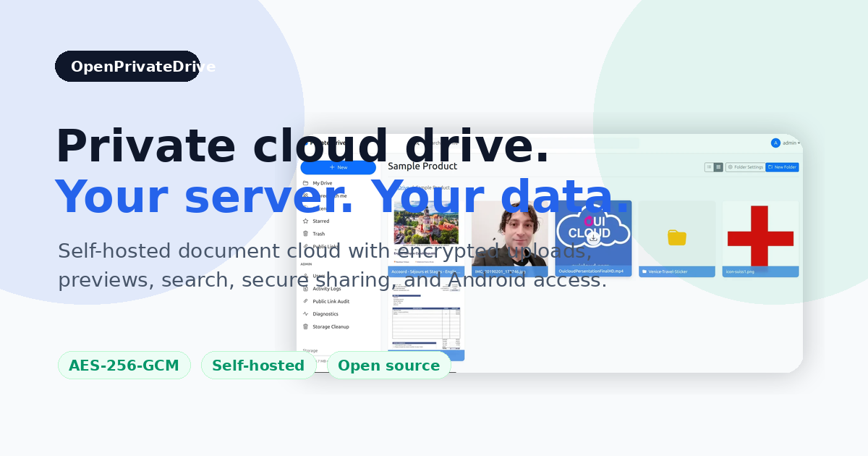The height and width of the screenshot is (456, 868).
Task: Click the pulse icon next to Diagnostics
Action: (x=305, y=314)
